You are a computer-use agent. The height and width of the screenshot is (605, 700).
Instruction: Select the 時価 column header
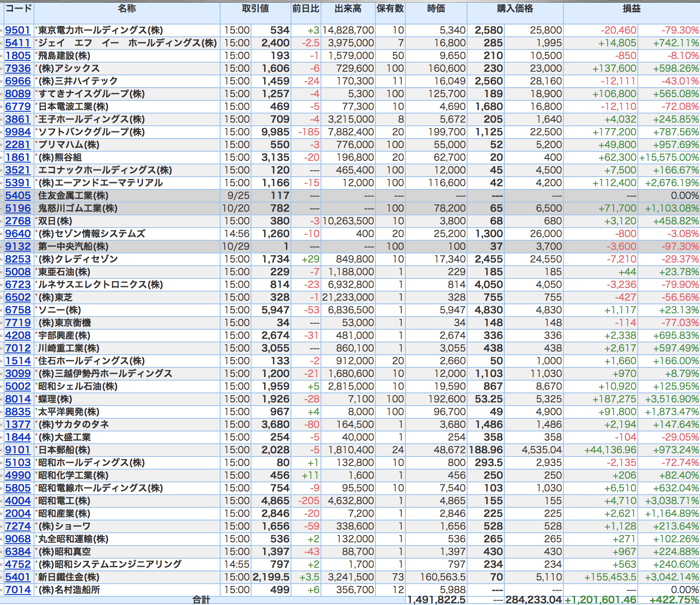point(436,9)
